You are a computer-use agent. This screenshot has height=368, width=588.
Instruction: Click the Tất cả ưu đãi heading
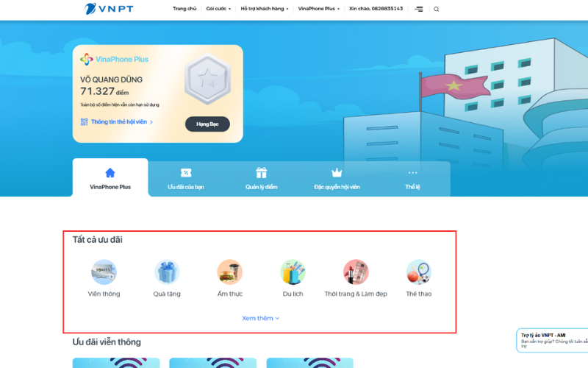click(x=98, y=240)
